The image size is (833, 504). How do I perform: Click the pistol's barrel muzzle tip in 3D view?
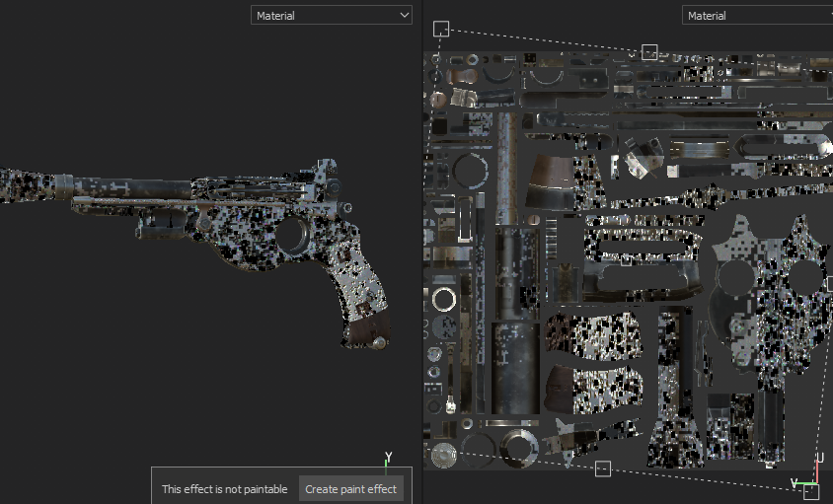pos(8,185)
